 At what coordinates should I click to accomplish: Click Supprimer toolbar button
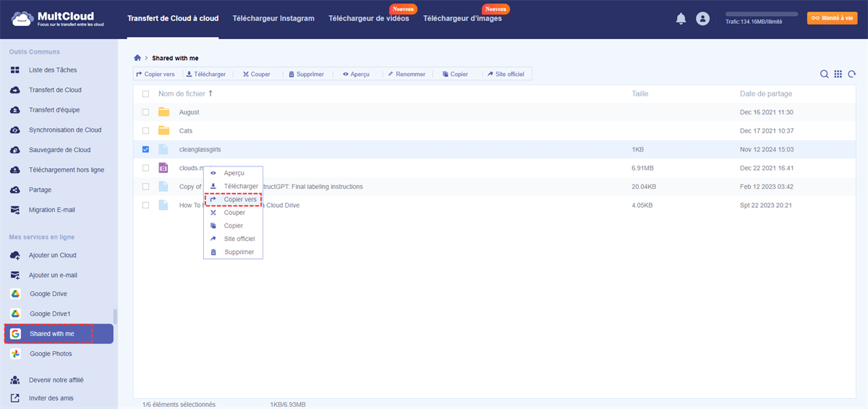tap(306, 74)
